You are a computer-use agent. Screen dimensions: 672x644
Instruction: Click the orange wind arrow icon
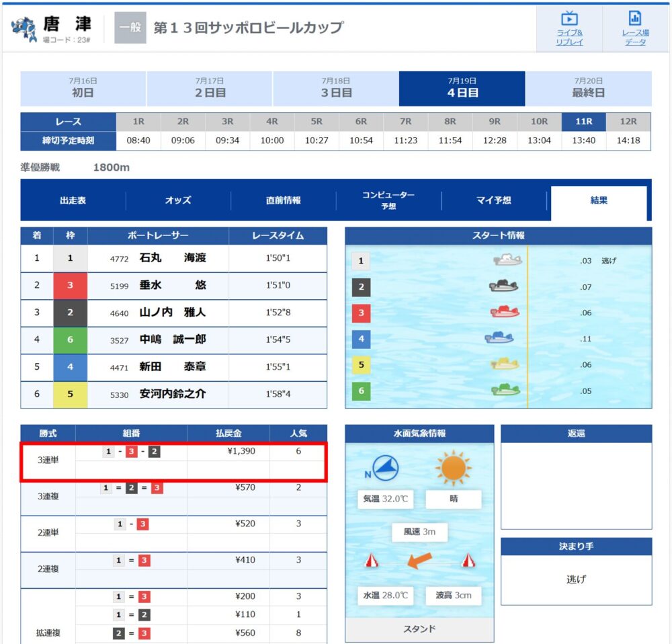click(419, 559)
